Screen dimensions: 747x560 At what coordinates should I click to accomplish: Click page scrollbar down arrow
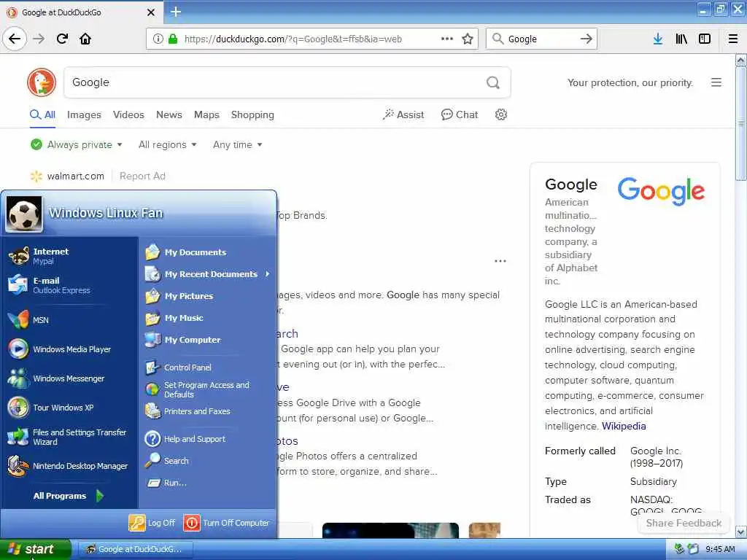[741, 532]
